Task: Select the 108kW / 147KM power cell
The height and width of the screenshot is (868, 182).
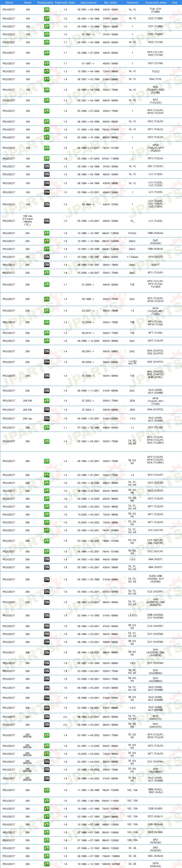Action: [x=111, y=864]
